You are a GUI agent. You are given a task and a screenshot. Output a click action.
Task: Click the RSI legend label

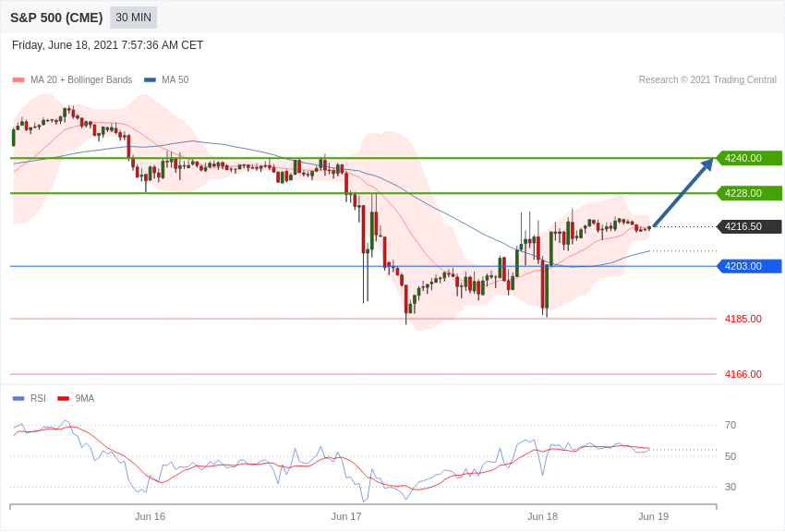(x=38, y=398)
